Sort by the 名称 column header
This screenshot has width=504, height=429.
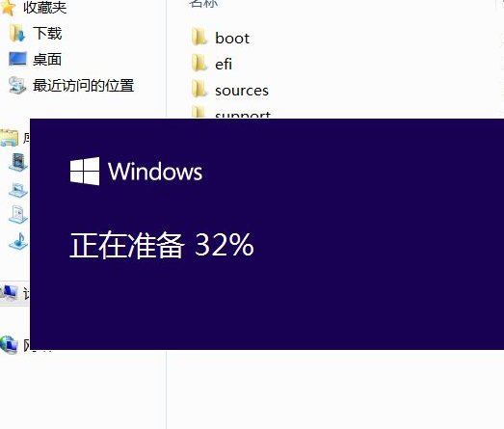pos(203,3)
